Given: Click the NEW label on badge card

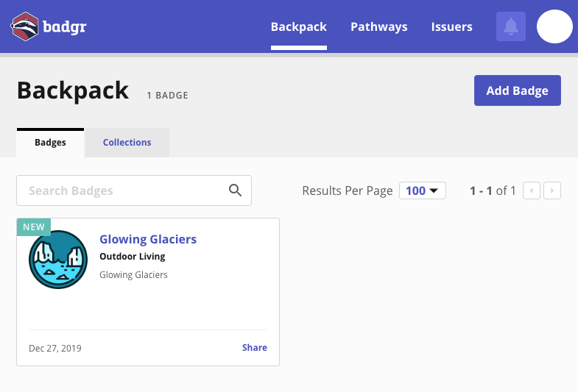Looking at the screenshot, I should (x=34, y=227).
